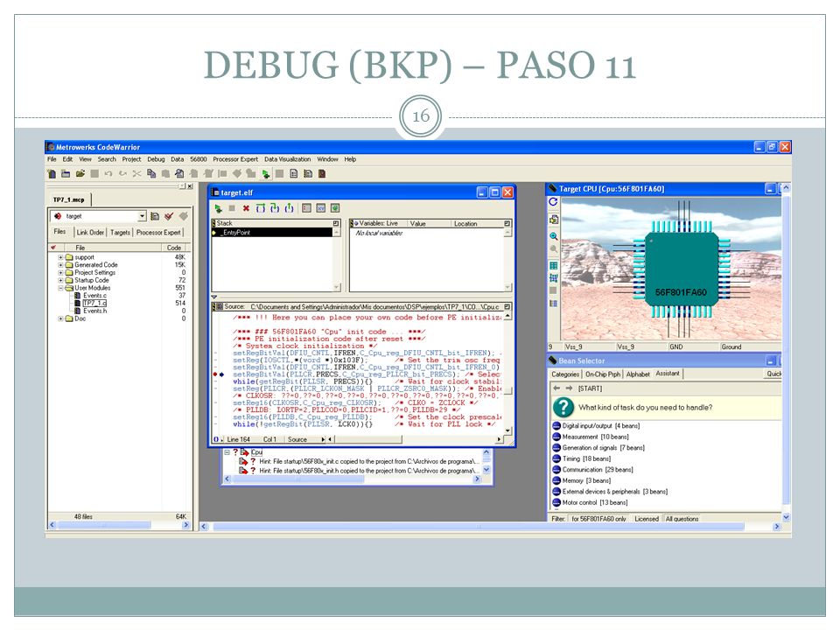
Task: Toggle the 'All questions' filter
Action: click(682, 519)
